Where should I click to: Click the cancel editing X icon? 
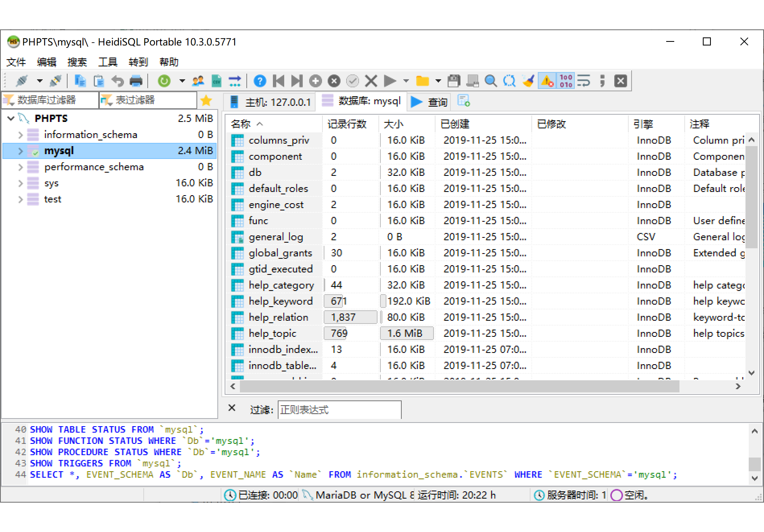(x=371, y=81)
